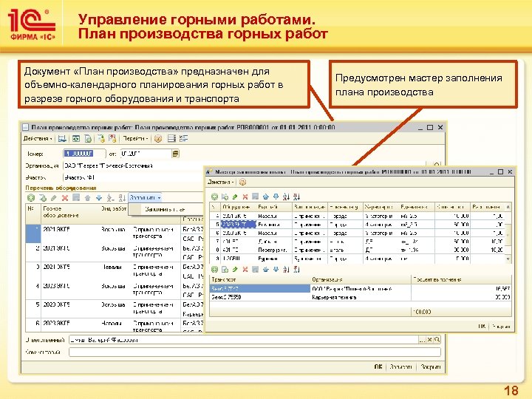The image size is (532, 399).
Task: Click the Транспорт column header
Action: [x=260, y=279]
